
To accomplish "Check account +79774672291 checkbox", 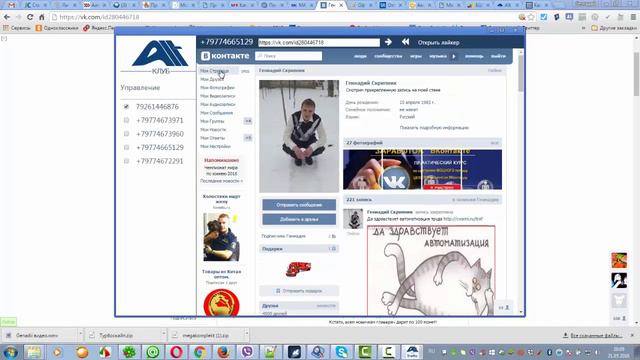I will (126, 161).
